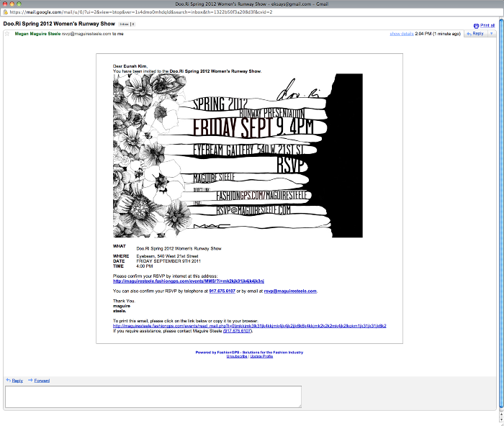Click phone number in the 'require assistance' line

coord(237,331)
